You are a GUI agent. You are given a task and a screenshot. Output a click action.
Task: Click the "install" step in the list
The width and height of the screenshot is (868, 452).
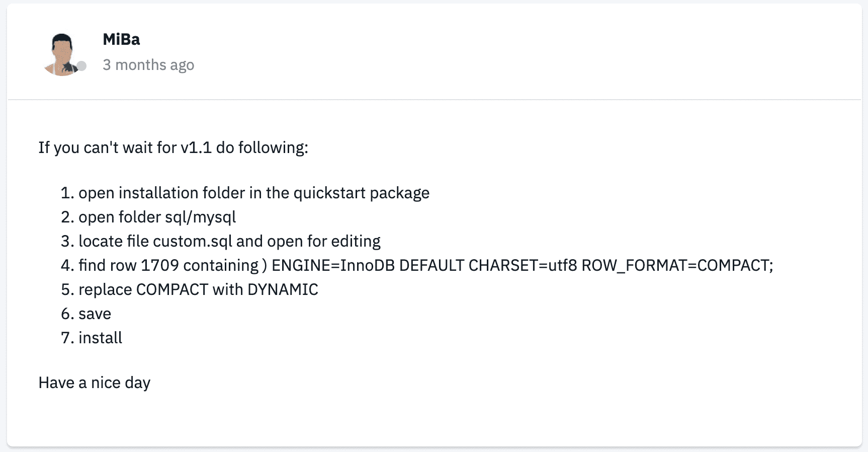coord(100,338)
